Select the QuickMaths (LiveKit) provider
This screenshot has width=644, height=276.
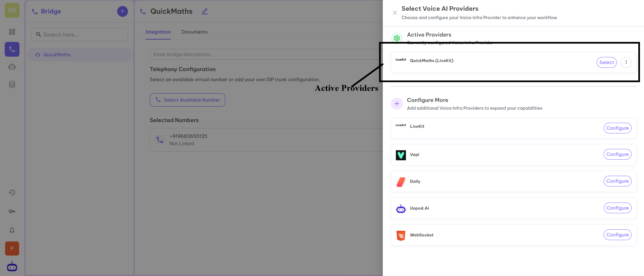point(607,62)
